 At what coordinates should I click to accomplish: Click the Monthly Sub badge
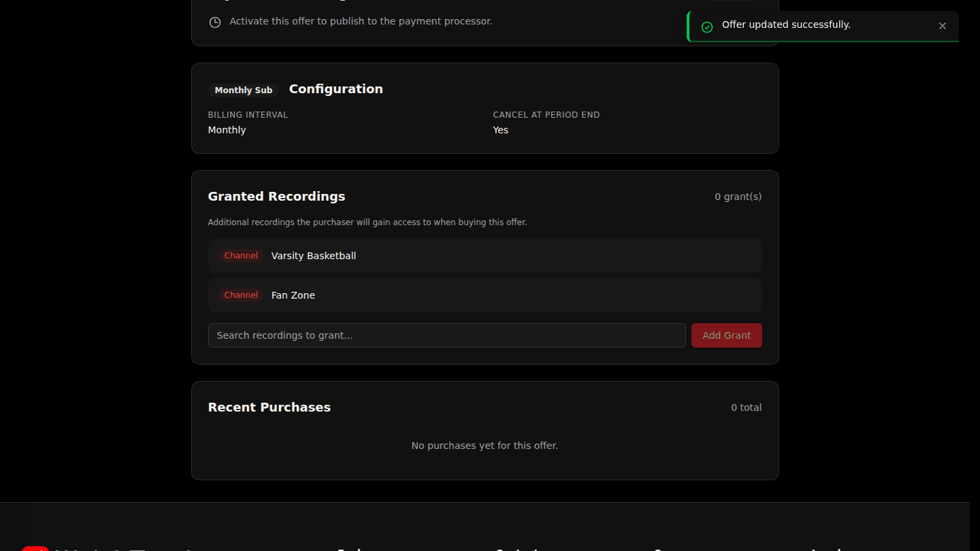tap(244, 90)
